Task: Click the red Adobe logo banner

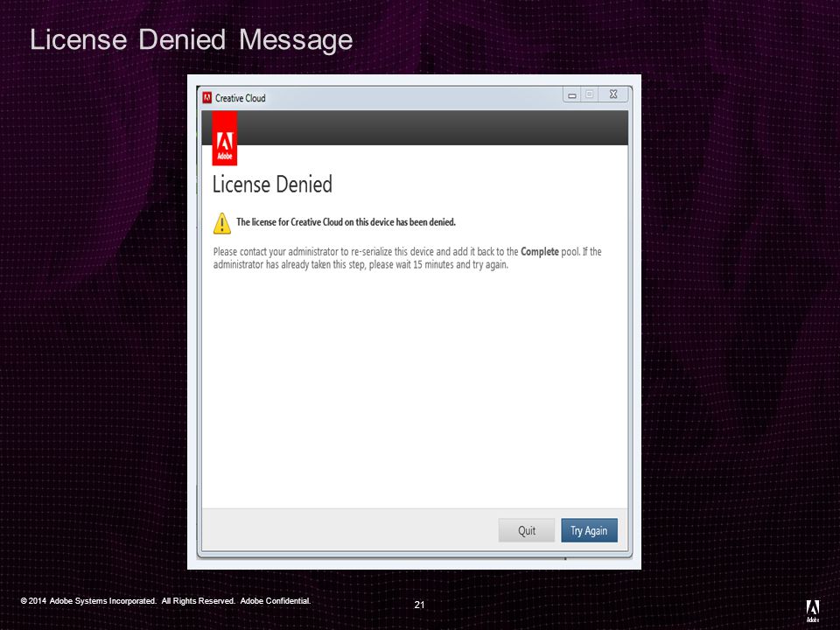Action: [x=225, y=138]
